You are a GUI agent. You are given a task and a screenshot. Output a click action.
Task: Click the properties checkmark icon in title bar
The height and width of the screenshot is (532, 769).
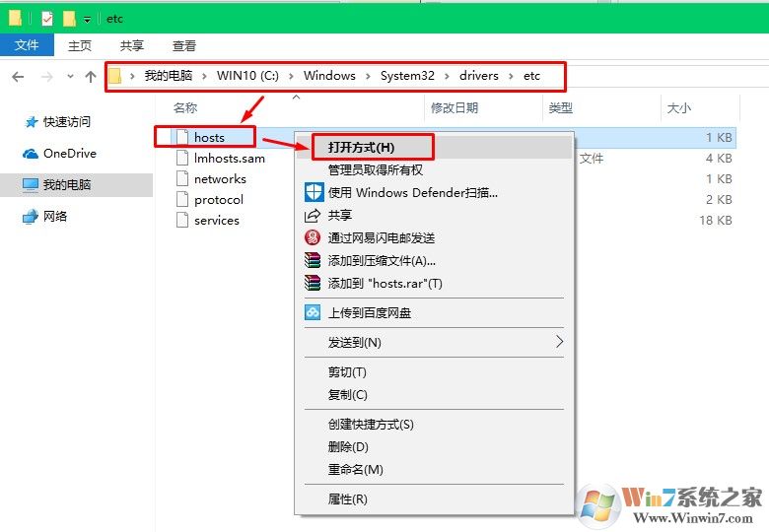pyautogui.click(x=47, y=19)
